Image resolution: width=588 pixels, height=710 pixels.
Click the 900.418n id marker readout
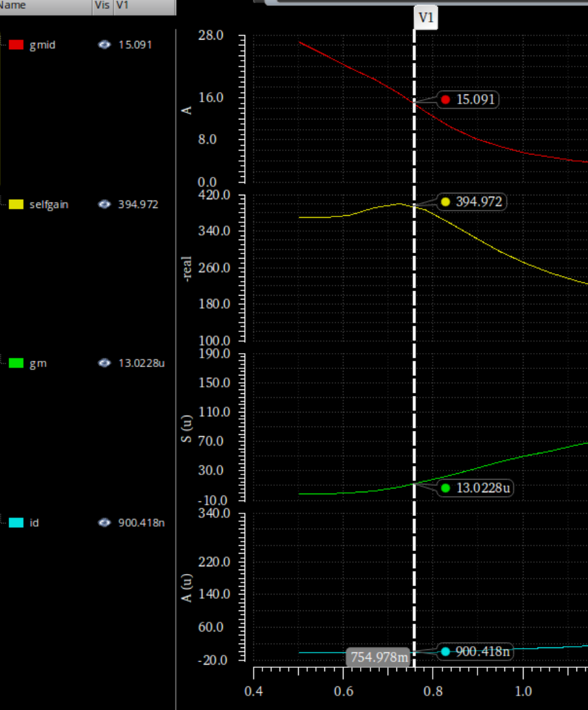click(475, 652)
